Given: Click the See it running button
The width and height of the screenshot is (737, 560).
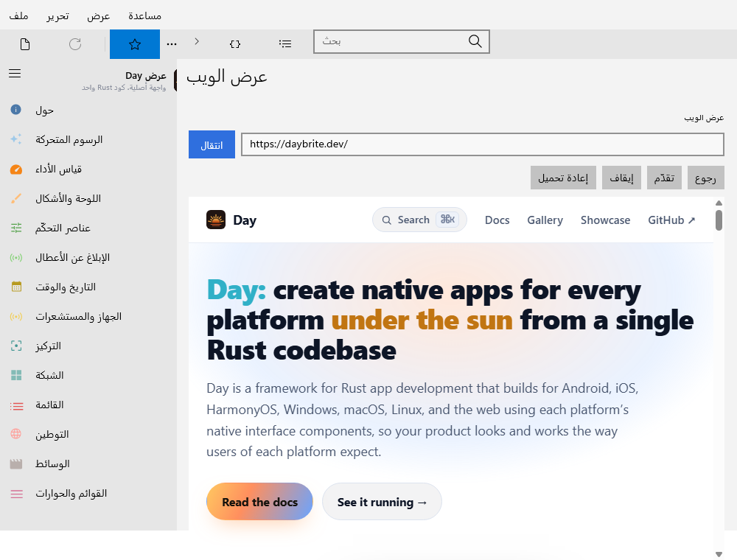Looking at the screenshot, I should 382,502.
